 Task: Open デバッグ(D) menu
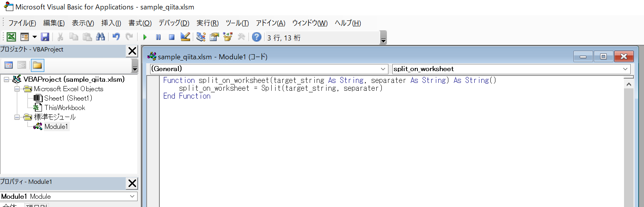[x=174, y=23]
